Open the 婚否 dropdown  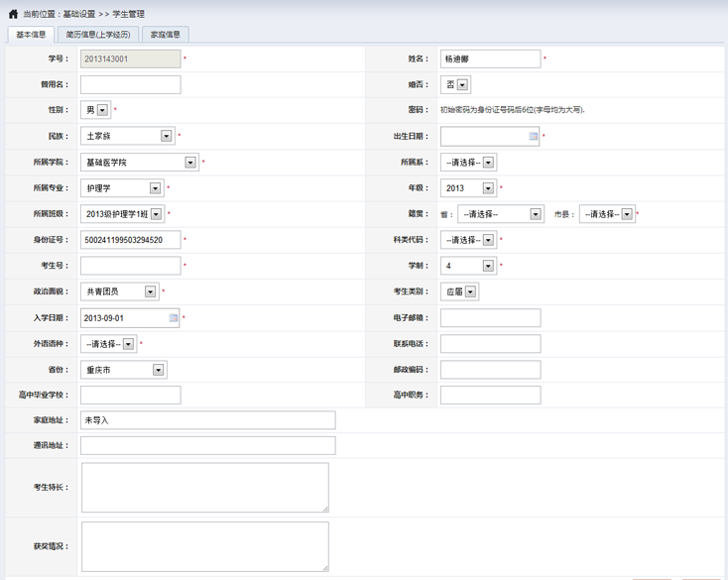pyautogui.click(x=463, y=85)
